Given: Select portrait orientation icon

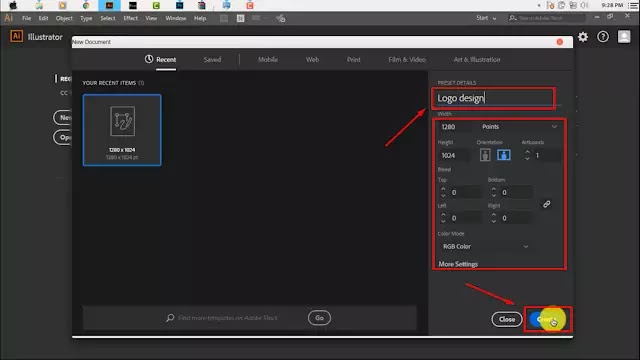Looking at the screenshot, I should tap(485, 155).
